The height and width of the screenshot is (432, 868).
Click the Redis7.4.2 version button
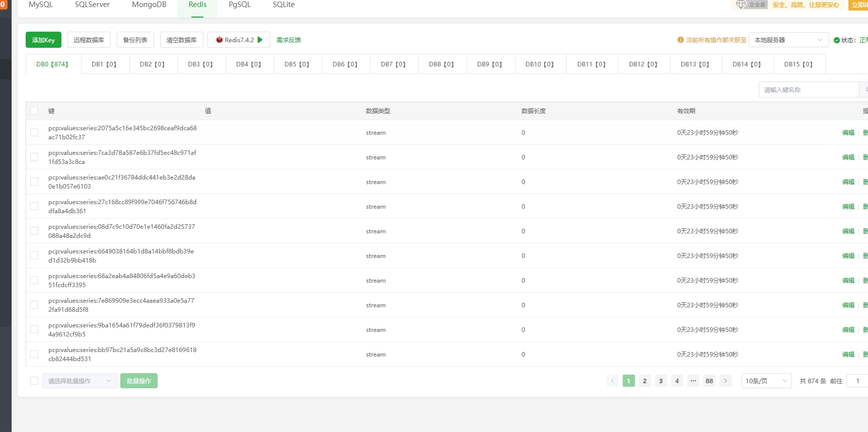[x=239, y=40]
